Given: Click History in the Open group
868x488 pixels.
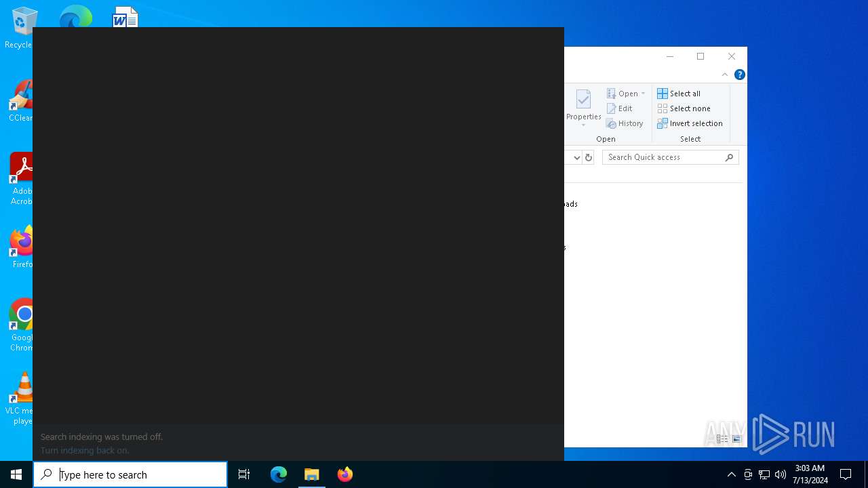Looking at the screenshot, I should (625, 123).
